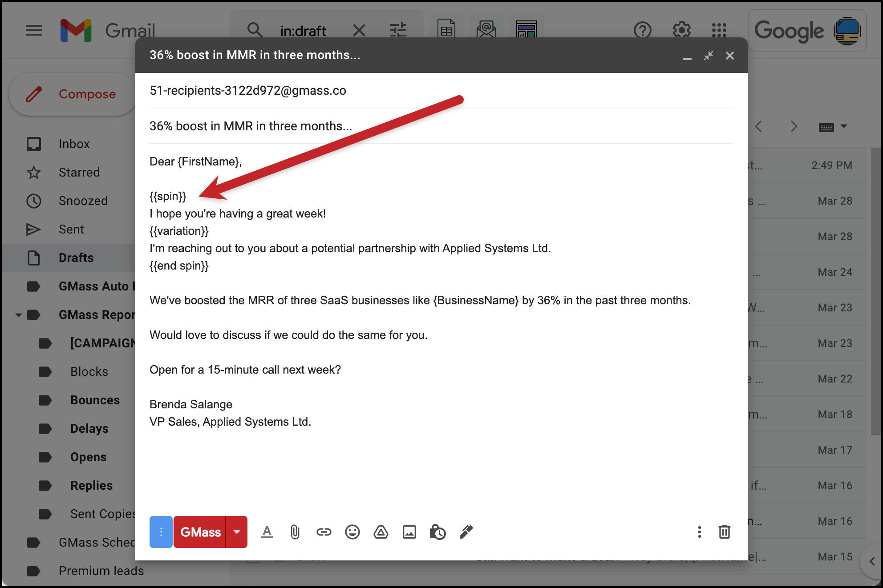Click the GMass send button

click(x=201, y=532)
